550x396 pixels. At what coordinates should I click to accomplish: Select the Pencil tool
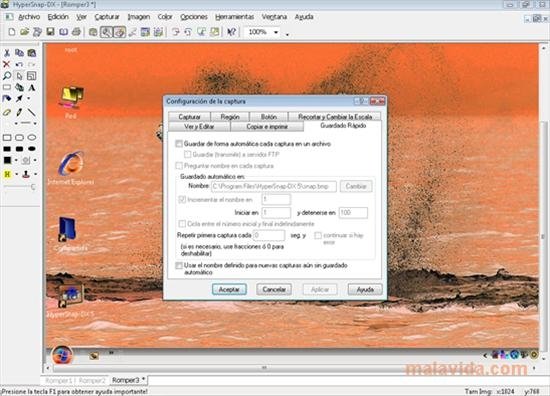click(x=19, y=113)
